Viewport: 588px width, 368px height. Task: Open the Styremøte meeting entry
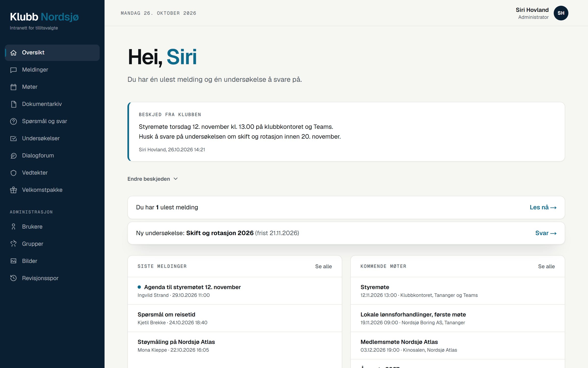point(457,291)
